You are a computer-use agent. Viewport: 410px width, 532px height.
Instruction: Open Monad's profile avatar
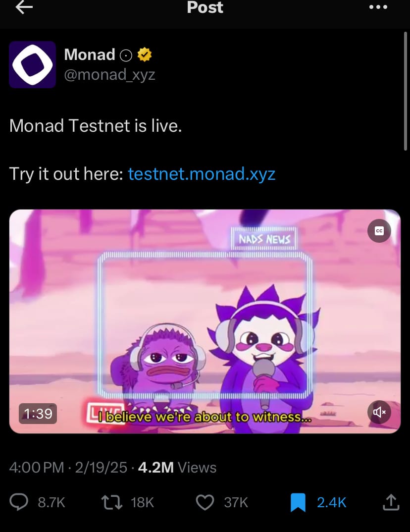[33, 64]
